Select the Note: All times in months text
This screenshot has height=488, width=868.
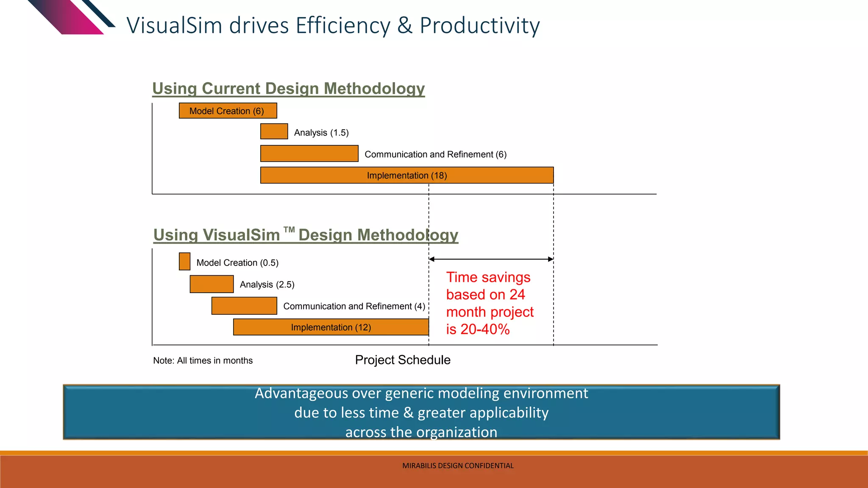pos(203,360)
